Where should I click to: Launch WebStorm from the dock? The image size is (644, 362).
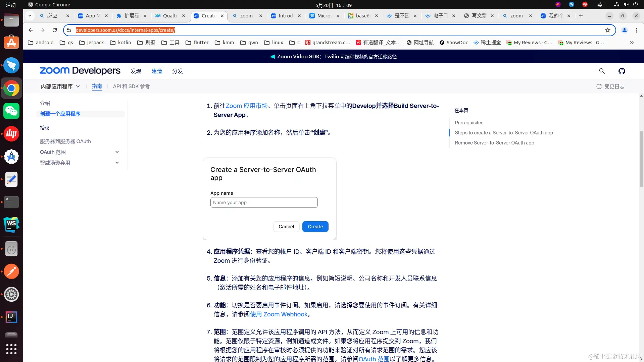point(11,225)
